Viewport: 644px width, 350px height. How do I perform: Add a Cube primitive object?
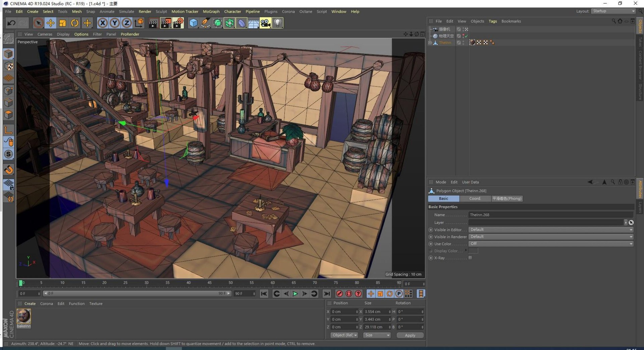[x=194, y=23]
